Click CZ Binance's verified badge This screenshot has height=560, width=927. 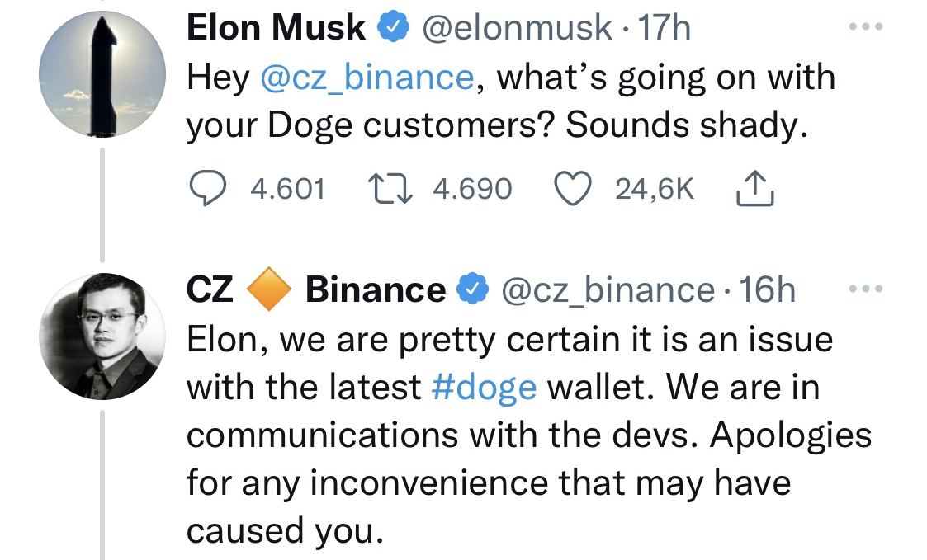[x=470, y=289]
